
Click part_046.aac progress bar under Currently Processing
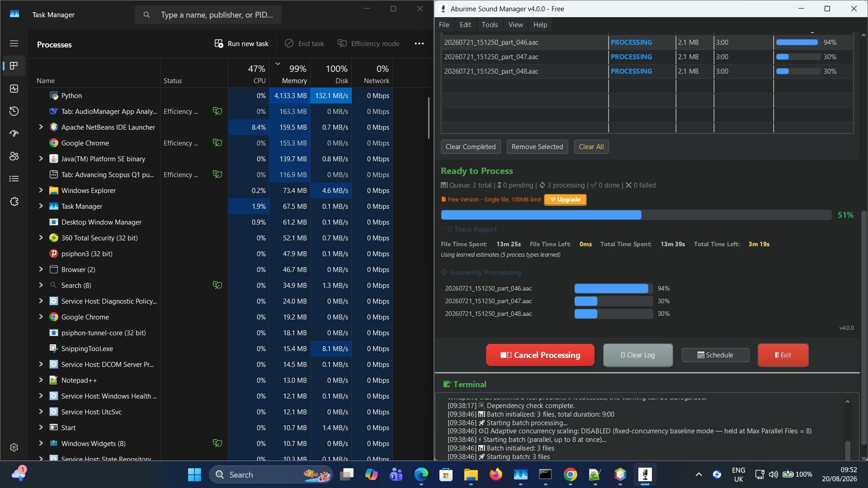pyautogui.click(x=613, y=288)
